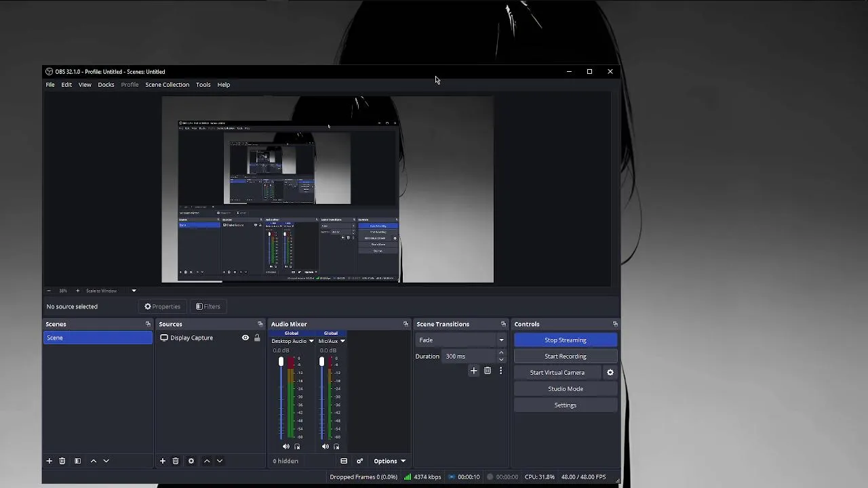This screenshot has height=488, width=868.
Task: Pop out the Sources dock
Action: (260, 324)
